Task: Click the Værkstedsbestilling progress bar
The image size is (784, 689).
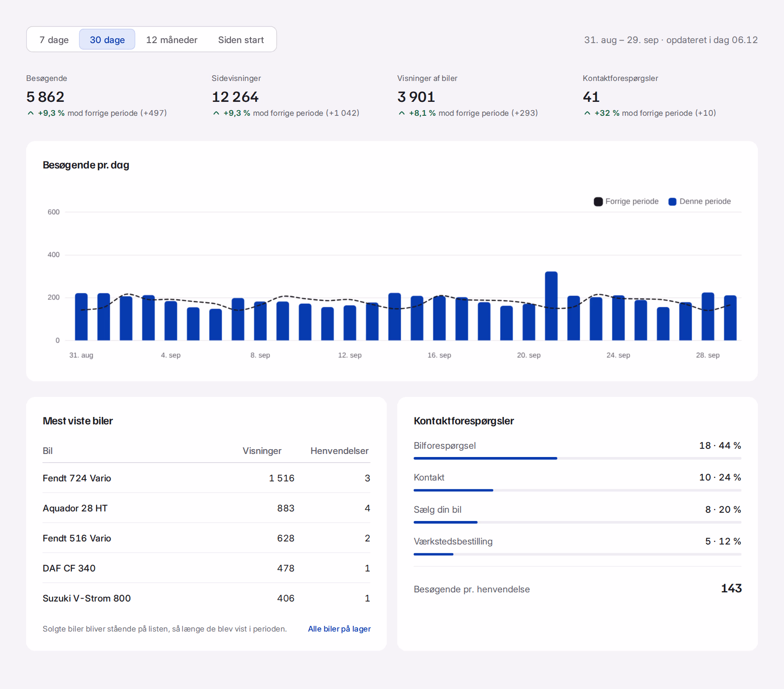Action: point(578,554)
